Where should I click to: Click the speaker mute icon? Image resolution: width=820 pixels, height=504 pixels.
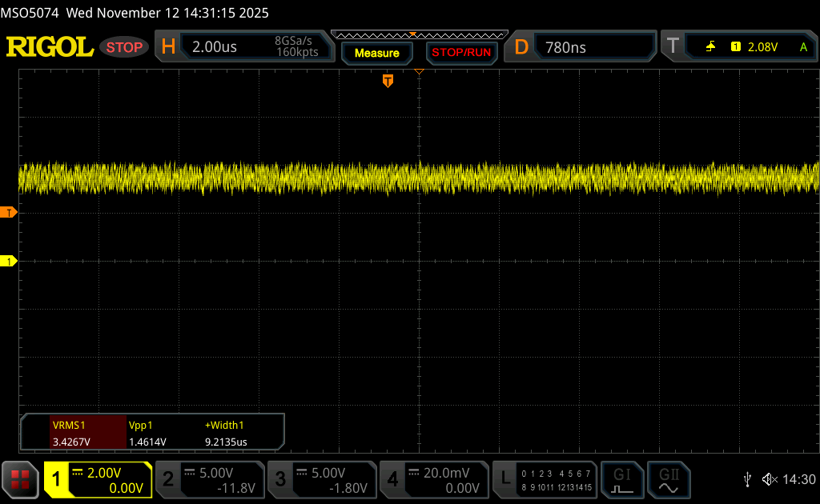pyautogui.click(x=770, y=479)
